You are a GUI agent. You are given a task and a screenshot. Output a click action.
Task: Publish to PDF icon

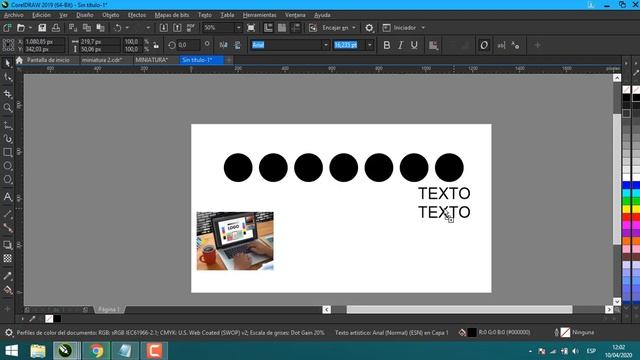point(191,28)
